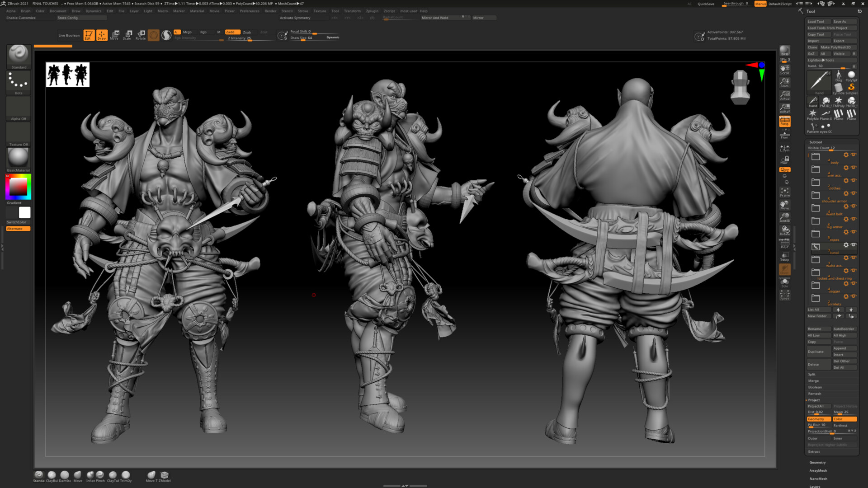Screen dimensions: 868x488
Task: Open the shoulder armor folder settings gear
Action: pos(846,193)
